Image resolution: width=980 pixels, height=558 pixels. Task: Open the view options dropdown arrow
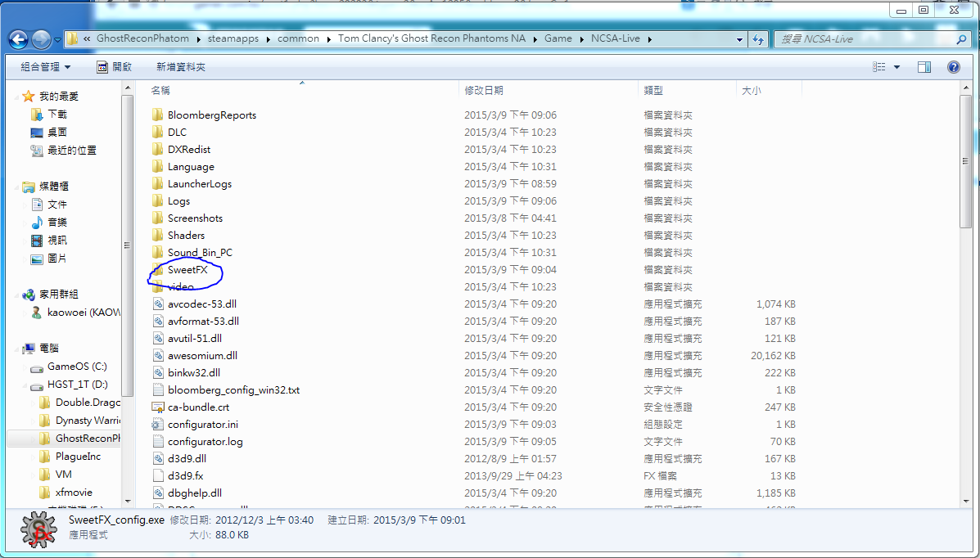click(x=896, y=67)
